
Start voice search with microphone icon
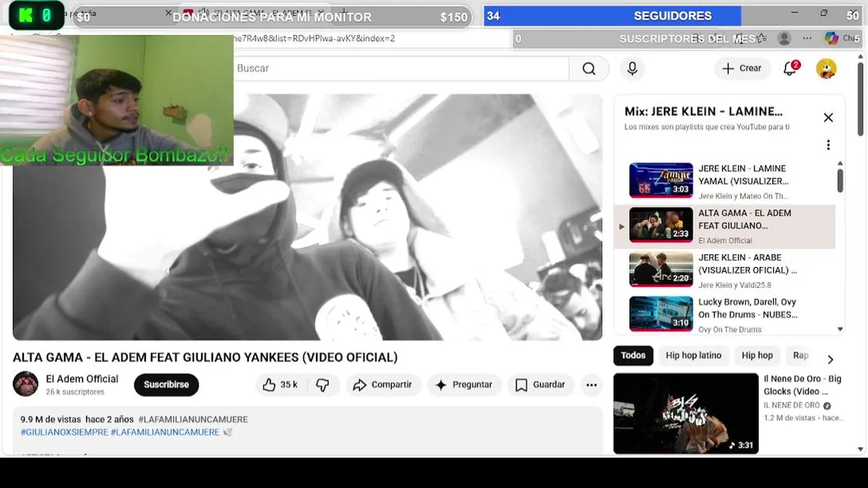632,68
